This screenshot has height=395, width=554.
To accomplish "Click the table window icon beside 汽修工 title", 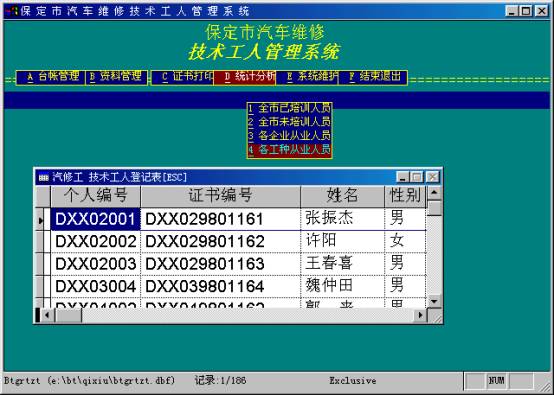I will [x=44, y=177].
